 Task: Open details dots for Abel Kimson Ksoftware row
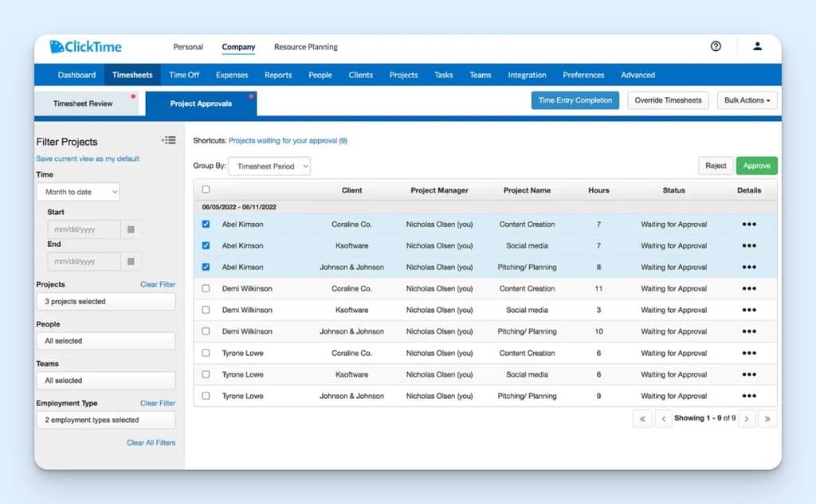tap(749, 245)
